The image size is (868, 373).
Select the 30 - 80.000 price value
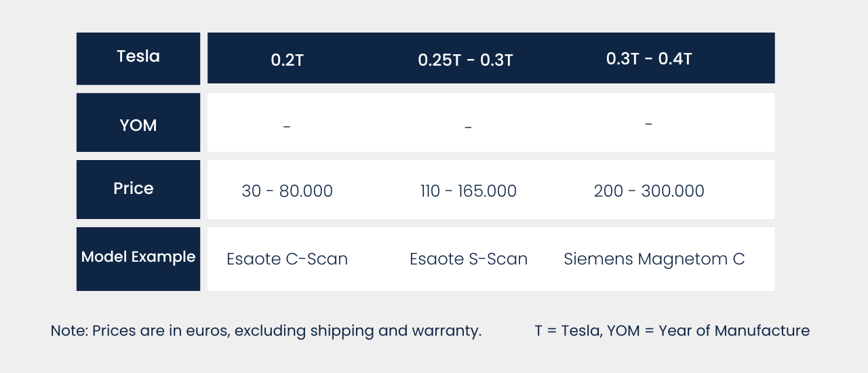288,191
